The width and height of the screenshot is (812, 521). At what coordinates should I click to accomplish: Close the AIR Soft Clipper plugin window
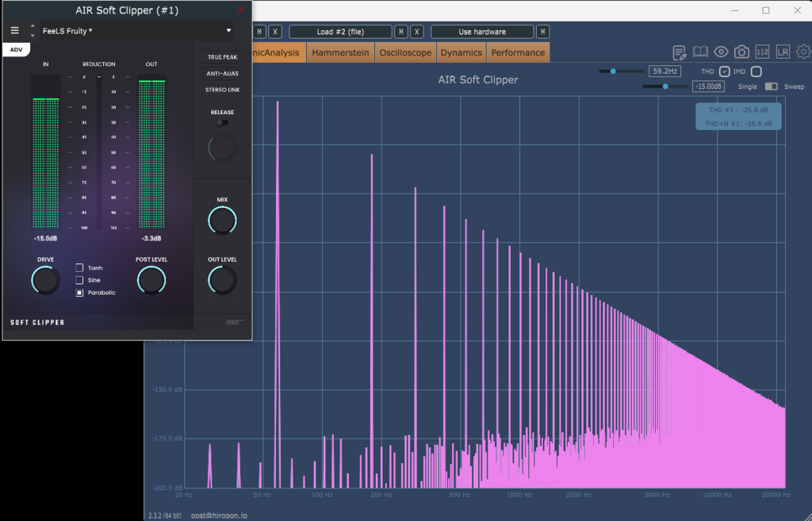[241, 10]
